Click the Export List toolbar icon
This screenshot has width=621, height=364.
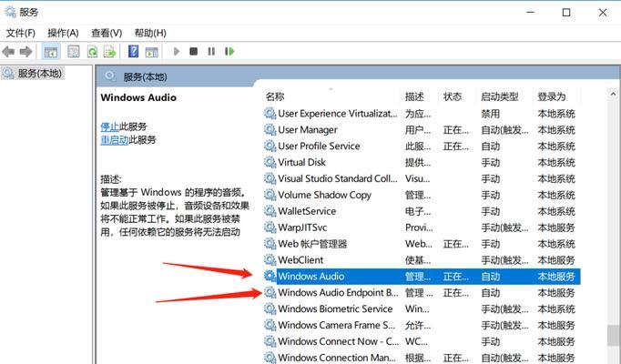[x=109, y=52]
